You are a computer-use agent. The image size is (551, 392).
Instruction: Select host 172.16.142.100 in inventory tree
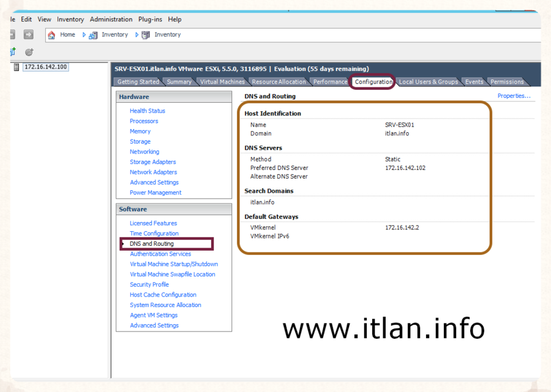(46, 67)
